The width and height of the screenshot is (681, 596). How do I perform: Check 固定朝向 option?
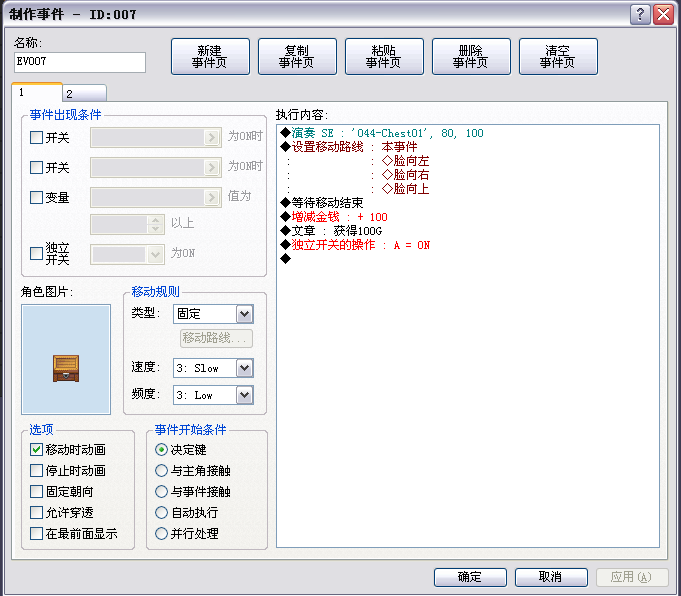(36, 491)
